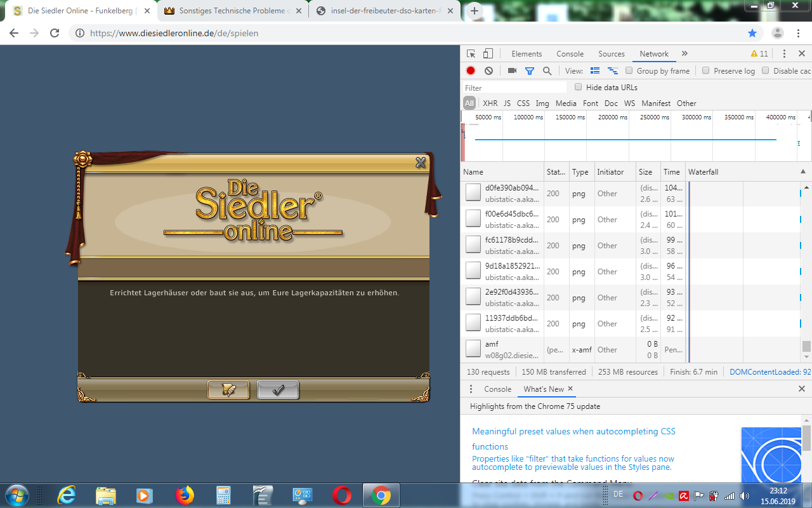The height and width of the screenshot is (508, 812).
Task: Click the What's New update thumbnail image
Action: (x=771, y=454)
